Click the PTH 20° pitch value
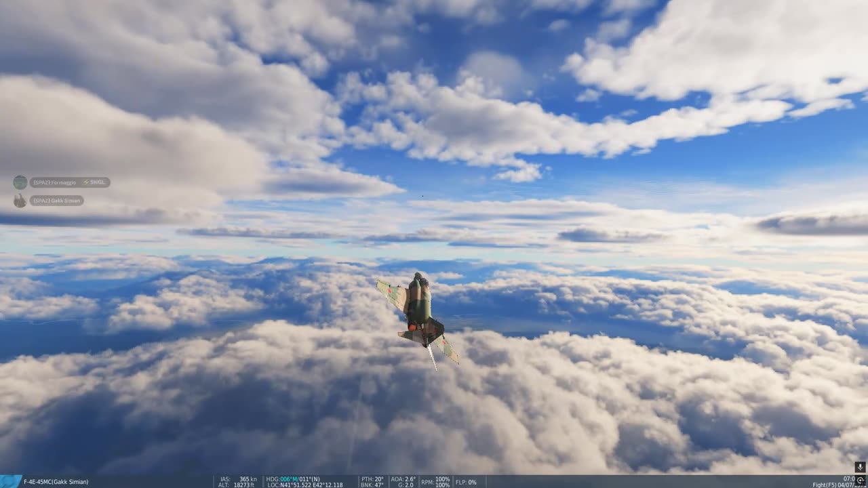 click(x=372, y=479)
